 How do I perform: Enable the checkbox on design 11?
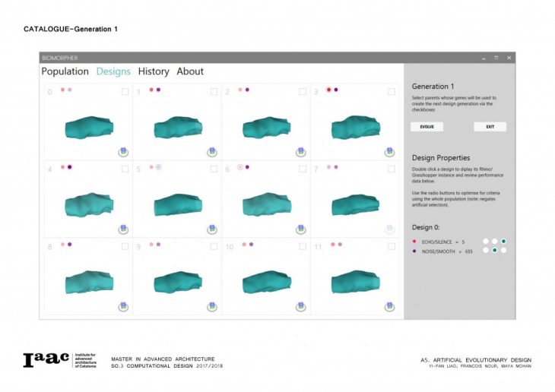coord(392,245)
